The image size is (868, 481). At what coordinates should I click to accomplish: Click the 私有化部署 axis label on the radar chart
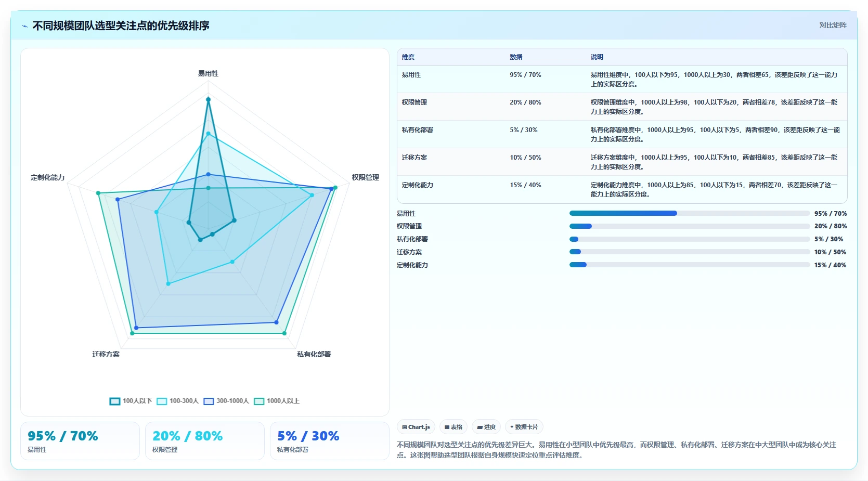click(314, 355)
